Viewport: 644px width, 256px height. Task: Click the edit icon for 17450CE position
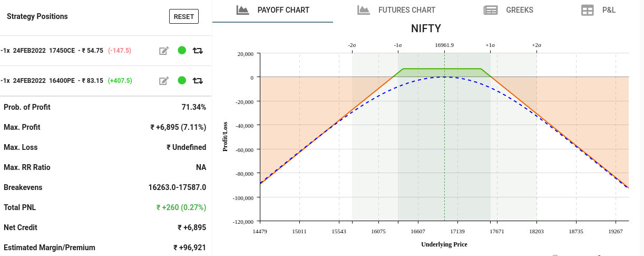click(164, 51)
